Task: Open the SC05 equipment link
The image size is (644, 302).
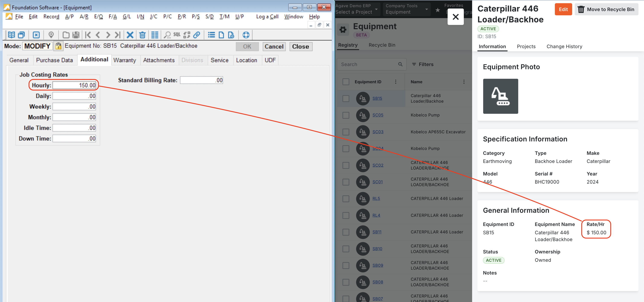Action: point(377,115)
